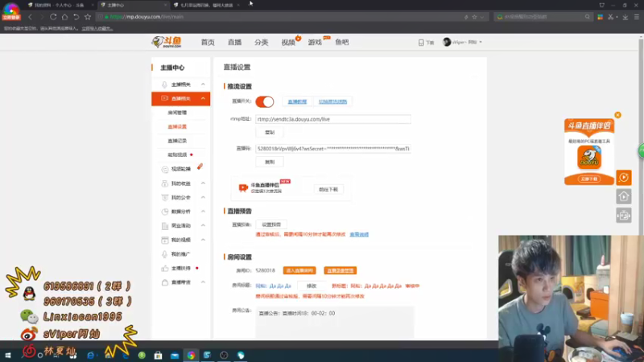Switch to the third browser tab
644x362 pixels.
[x=205, y=6]
